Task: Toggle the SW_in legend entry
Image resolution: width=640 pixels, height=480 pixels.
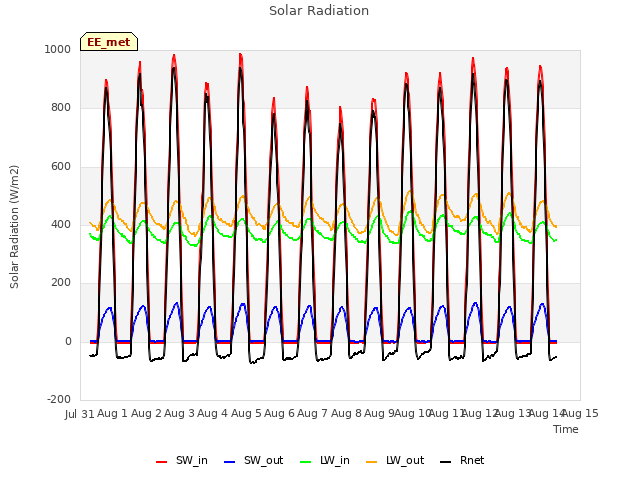Action: 182,460
